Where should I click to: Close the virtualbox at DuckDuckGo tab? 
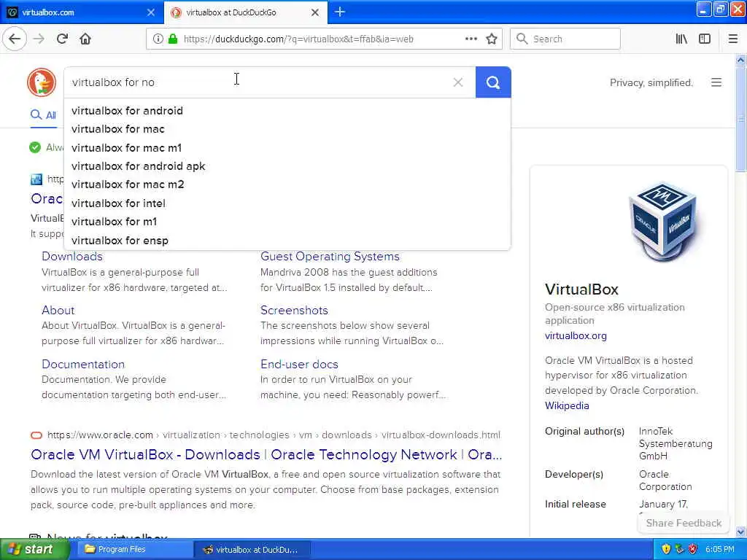[x=315, y=12]
